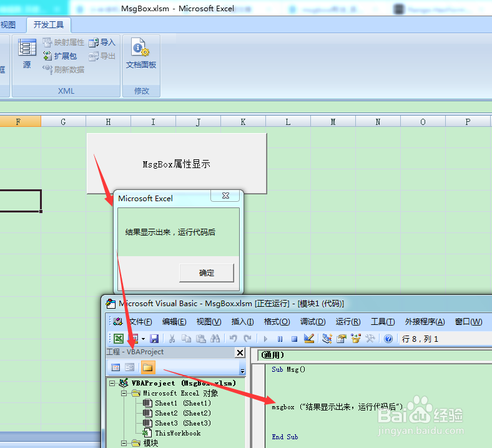Select column P header
Viewport: 492px width, 448px height.
tap(468, 122)
